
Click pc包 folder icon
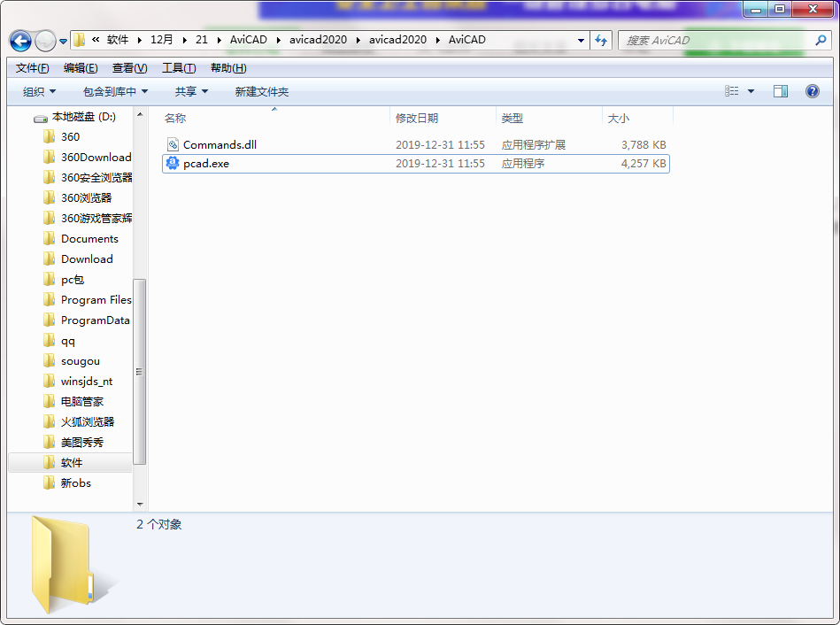[x=49, y=279]
